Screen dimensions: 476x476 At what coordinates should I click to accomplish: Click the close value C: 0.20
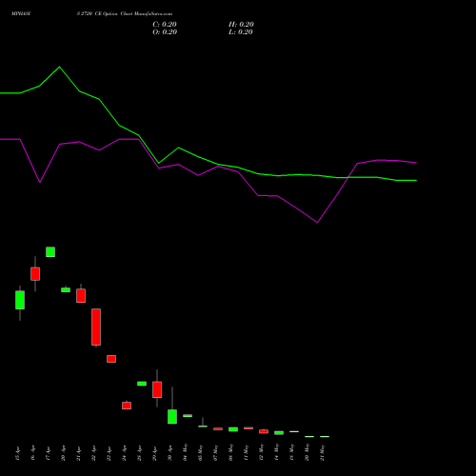165,25
